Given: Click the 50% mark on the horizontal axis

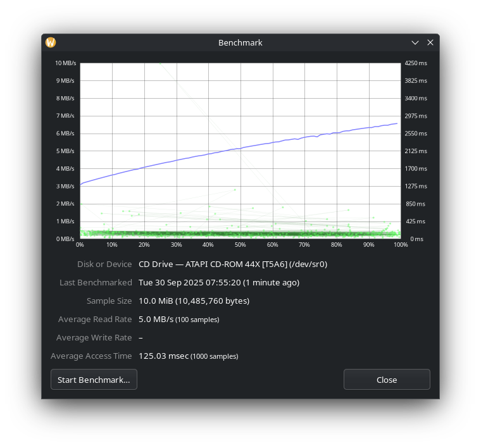Looking at the screenshot, I should (x=240, y=245).
